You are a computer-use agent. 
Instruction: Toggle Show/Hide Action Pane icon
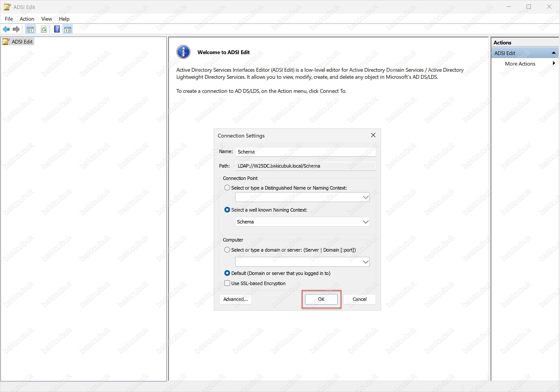coord(68,29)
